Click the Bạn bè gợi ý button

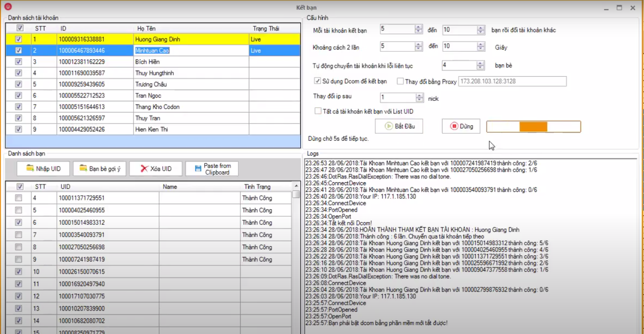(99, 168)
